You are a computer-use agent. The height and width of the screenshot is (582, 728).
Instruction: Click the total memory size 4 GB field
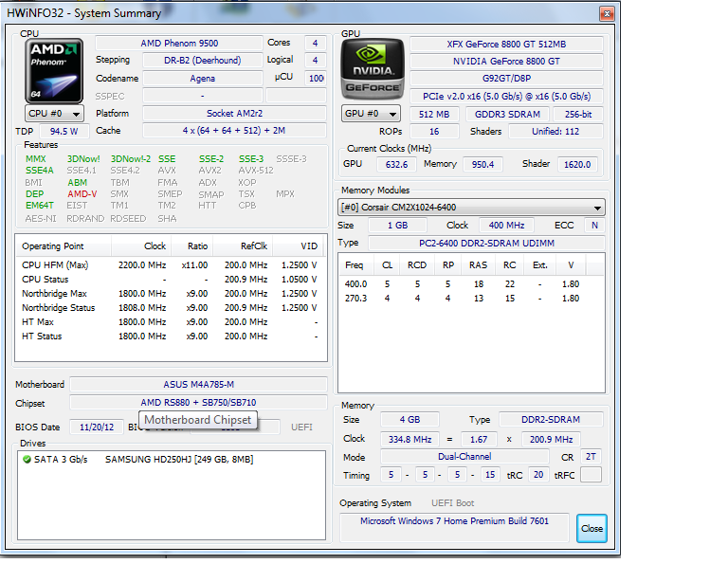[409, 420]
